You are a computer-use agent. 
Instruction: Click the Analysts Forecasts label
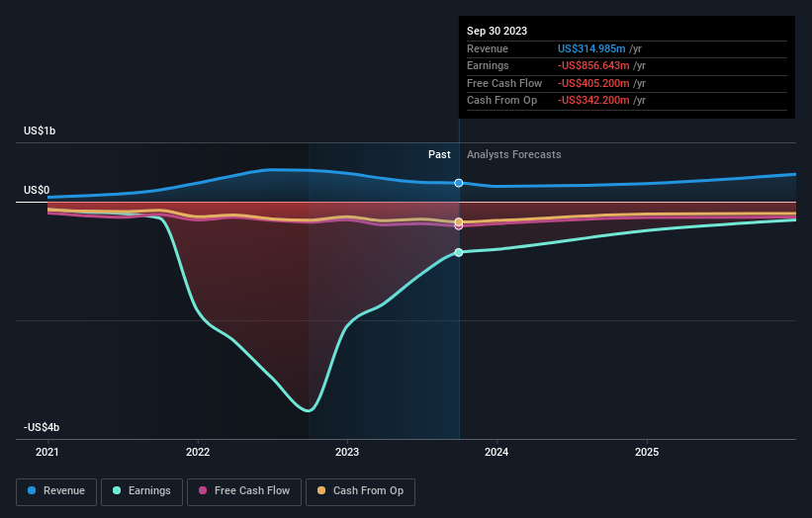[513, 155]
